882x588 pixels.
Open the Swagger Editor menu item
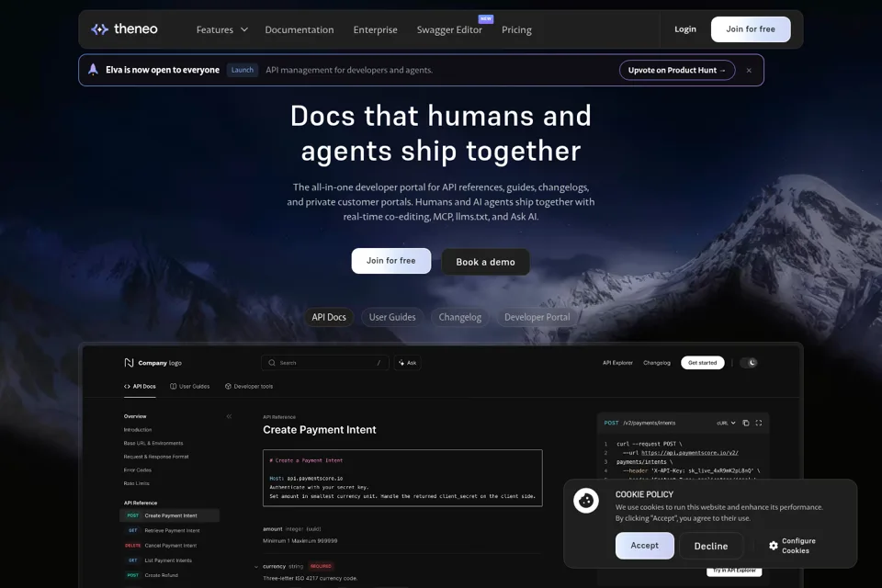pyautogui.click(x=449, y=29)
